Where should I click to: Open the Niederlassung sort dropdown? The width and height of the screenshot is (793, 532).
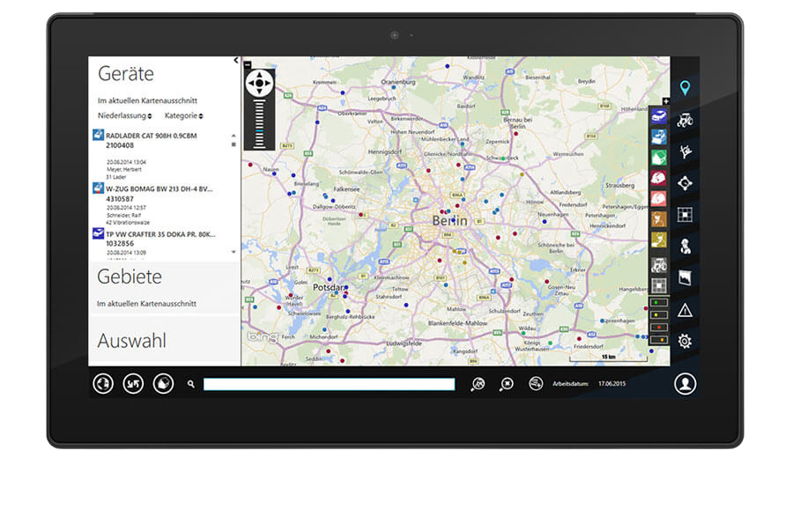(125, 115)
